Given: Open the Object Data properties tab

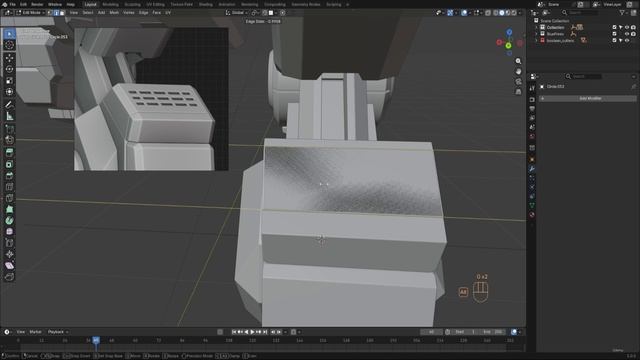Looking at the screenshot, I should 532,205.
